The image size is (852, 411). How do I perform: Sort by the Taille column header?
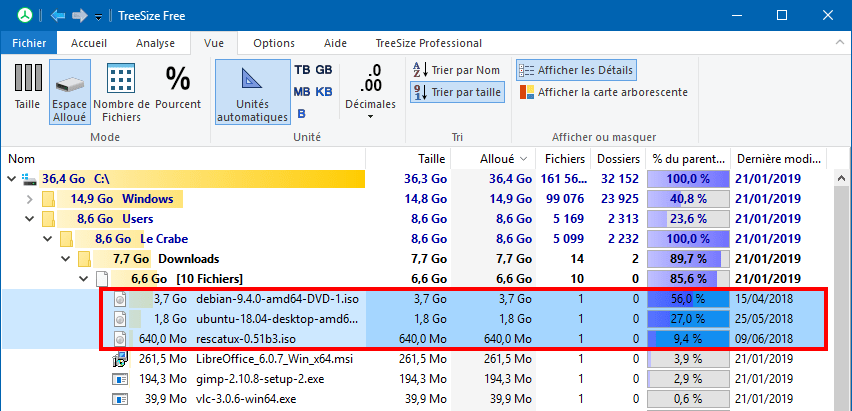point(409,159)
